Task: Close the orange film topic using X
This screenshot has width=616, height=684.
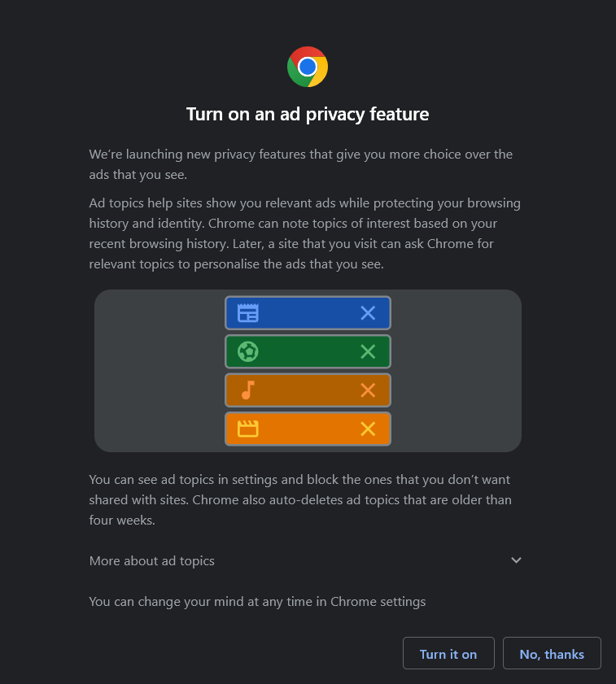Action: click(x=368, y=429)
